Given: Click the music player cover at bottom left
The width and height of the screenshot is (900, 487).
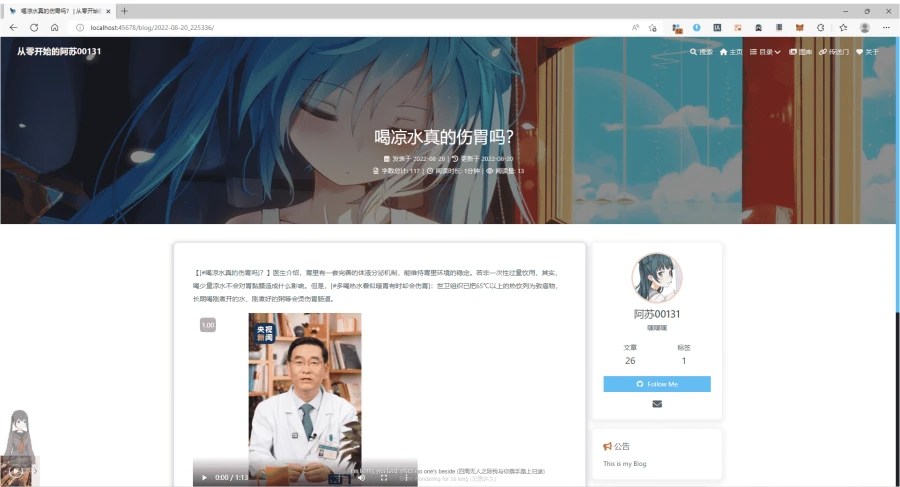Looking at the screenshot, I should tap(17, 471).
